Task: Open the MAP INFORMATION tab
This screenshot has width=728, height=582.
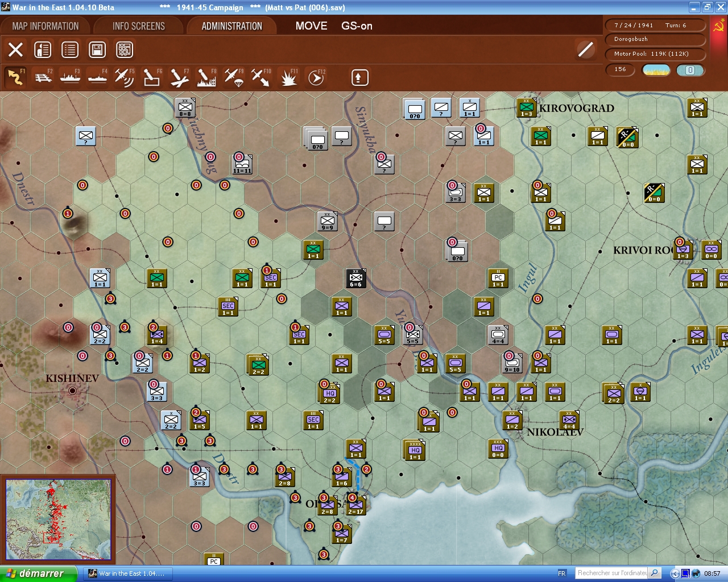Action: (45, 26)
